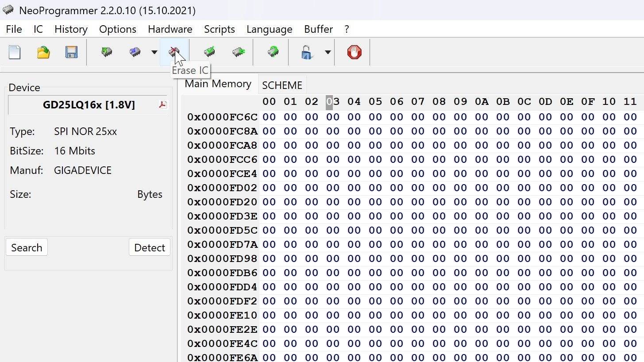This screenshot has width=644, height=362.
Task: Open the Buffer menu
Action: [318, 29]
